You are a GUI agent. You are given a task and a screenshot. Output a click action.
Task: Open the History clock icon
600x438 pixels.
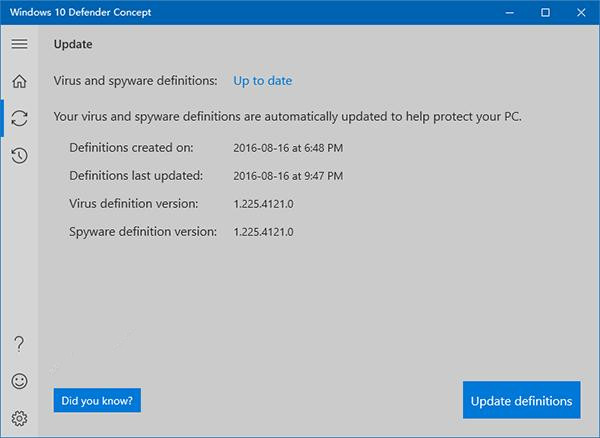coord(19,155)
